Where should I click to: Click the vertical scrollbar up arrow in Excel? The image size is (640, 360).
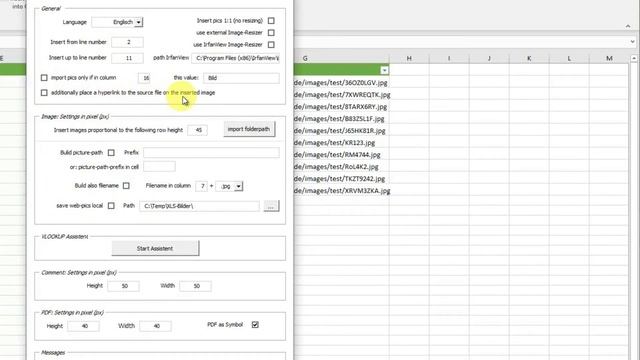634,59
